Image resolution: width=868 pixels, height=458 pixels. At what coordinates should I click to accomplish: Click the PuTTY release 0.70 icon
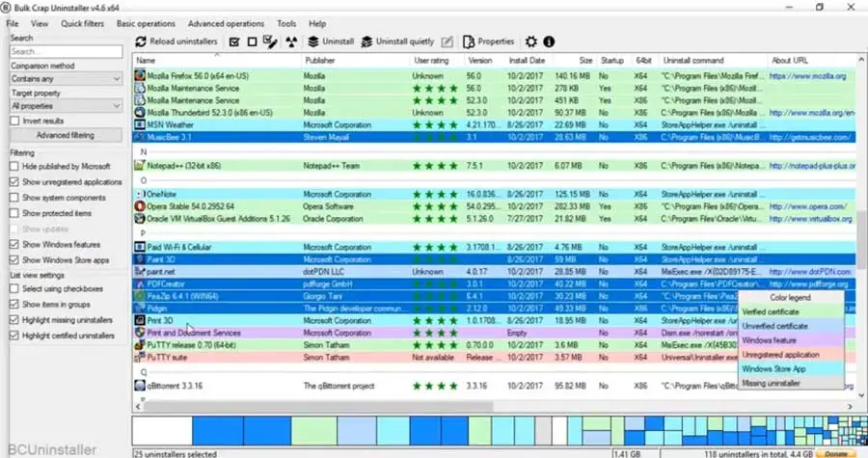140,344
